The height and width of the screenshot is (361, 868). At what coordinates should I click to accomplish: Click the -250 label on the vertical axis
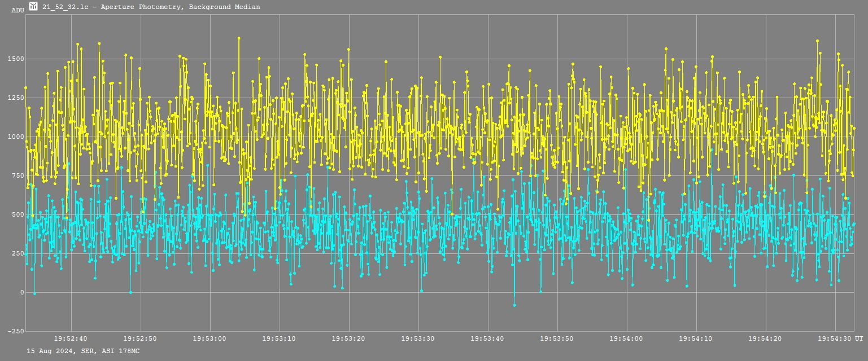pos(15,331)
